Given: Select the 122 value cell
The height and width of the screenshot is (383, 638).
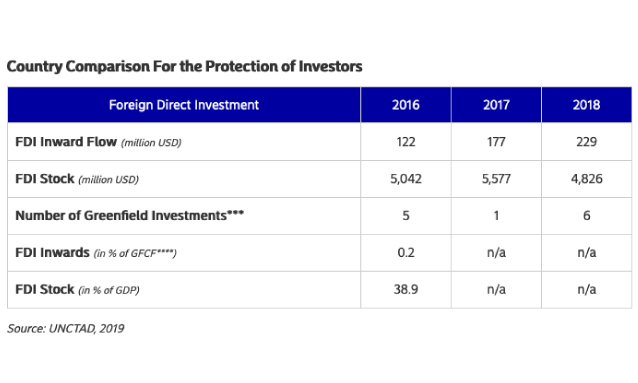Looking at the screenshot, I should (406, 142).
